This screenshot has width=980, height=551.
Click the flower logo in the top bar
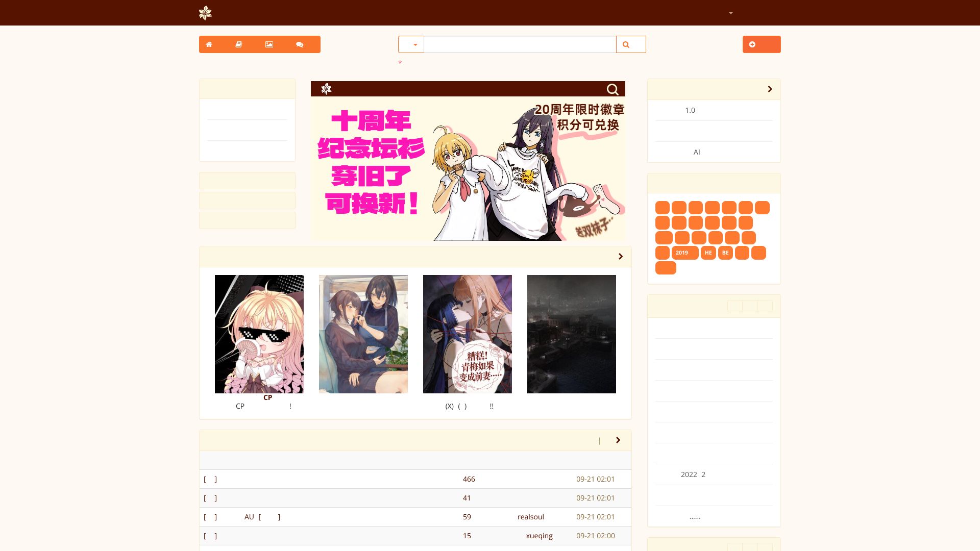tap(205, 13)
